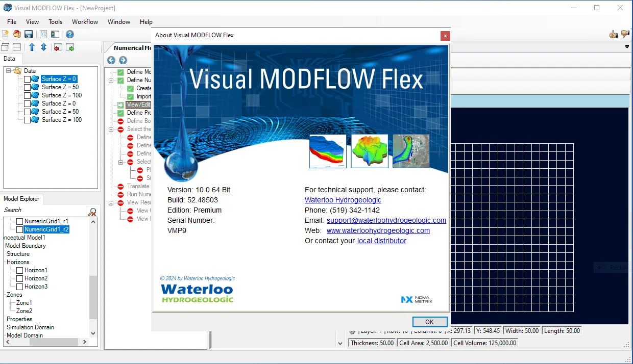633x364 pixels.
Task: Click the rainbow terrain model thumbnail
Action: tap(370, 151)
